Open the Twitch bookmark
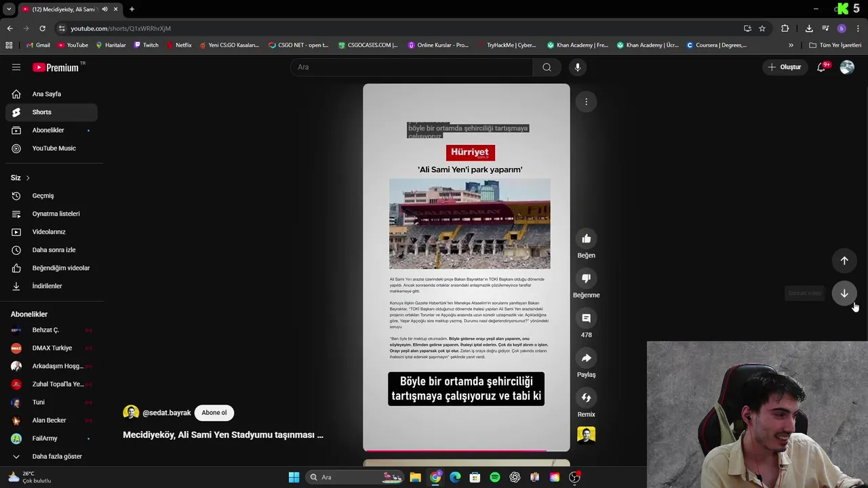The height and width of the screenshot is (488, 868). coord(146,45)
